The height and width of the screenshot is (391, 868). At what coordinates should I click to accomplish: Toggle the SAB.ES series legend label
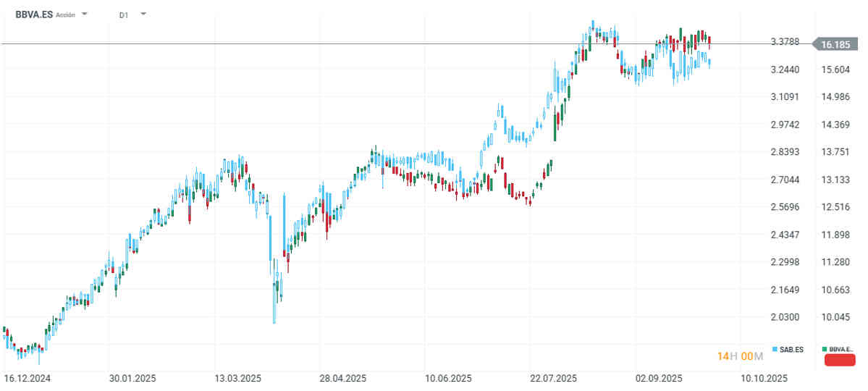pyautogui.click(x=792, y=350)
